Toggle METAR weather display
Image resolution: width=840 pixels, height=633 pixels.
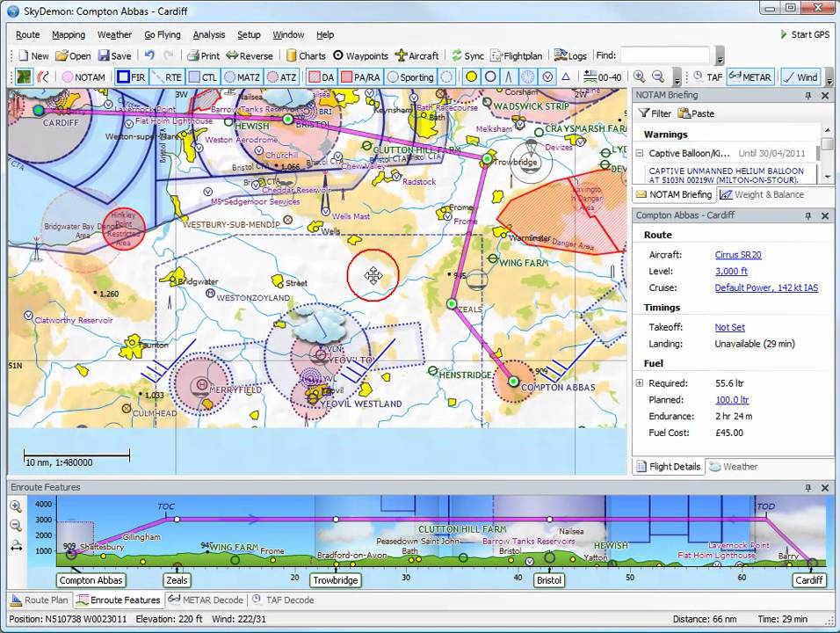(x=749, y=77)
